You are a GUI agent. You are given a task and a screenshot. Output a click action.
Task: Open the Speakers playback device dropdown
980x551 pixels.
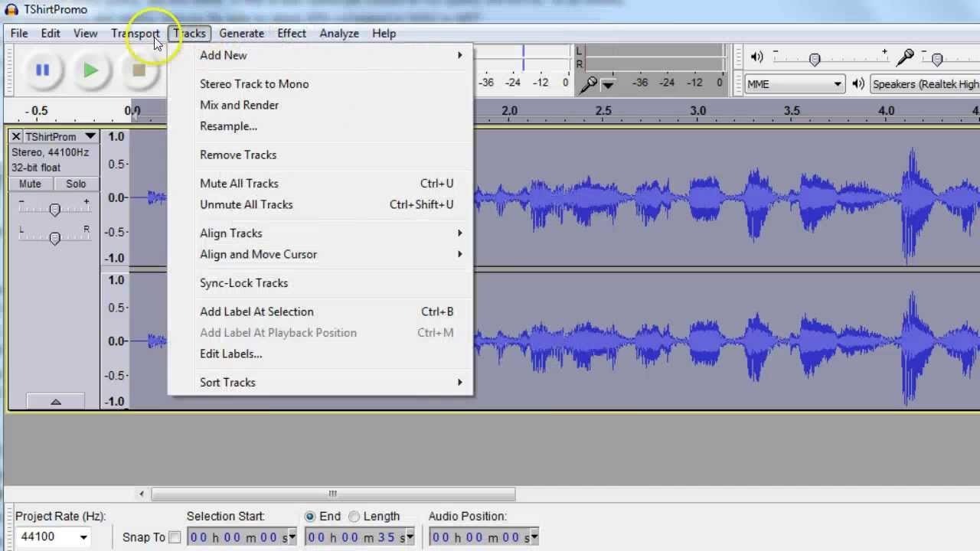point(925,84)
